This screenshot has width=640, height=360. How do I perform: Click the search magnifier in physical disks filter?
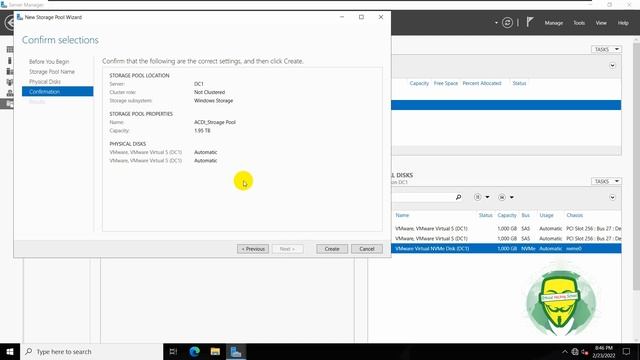pos(458,197)
